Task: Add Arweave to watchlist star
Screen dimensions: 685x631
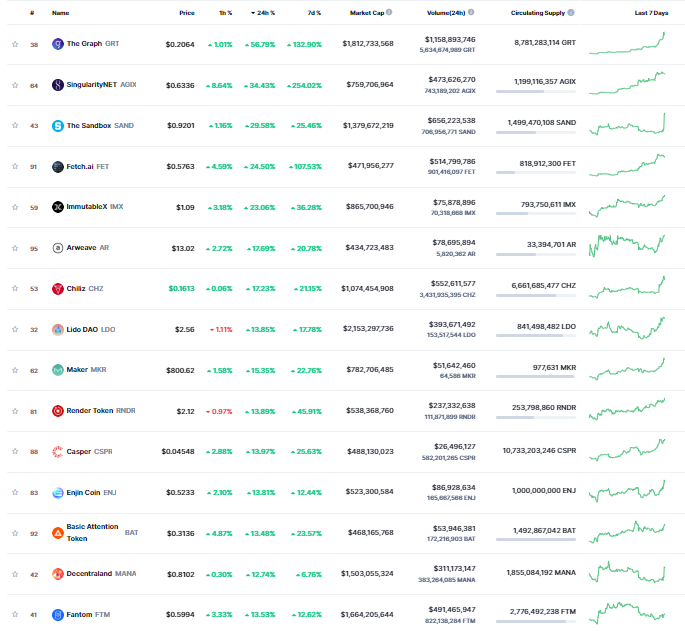Action: [x=15, y=248]
